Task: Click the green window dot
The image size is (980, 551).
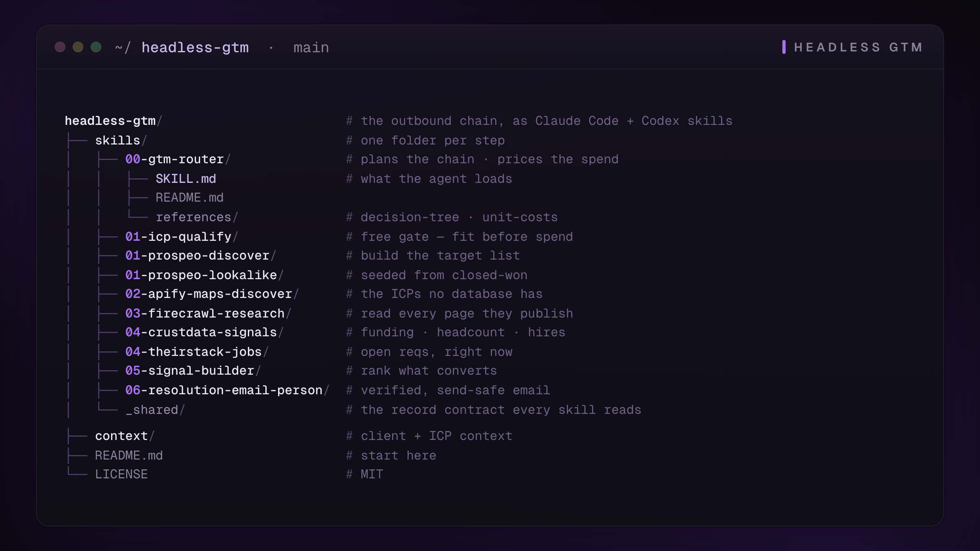Action: 96,47
